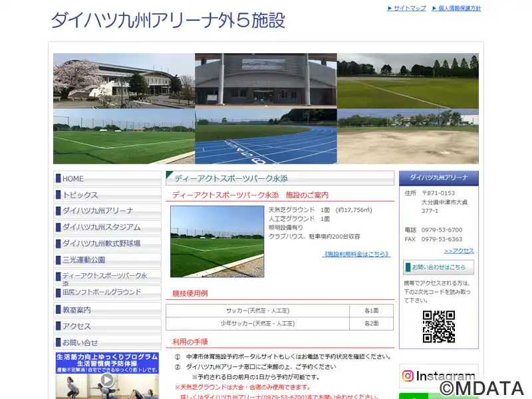This screenshot has height=399, width=532.
Task: Go to HOME in sidebar menu
Action: [107, 179]
